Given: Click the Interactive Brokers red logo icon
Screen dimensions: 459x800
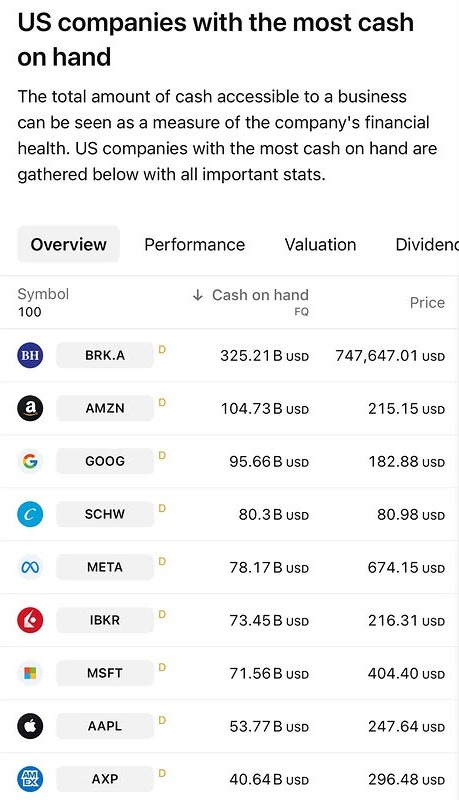Looking at the screenshot, I should point(30,620).
